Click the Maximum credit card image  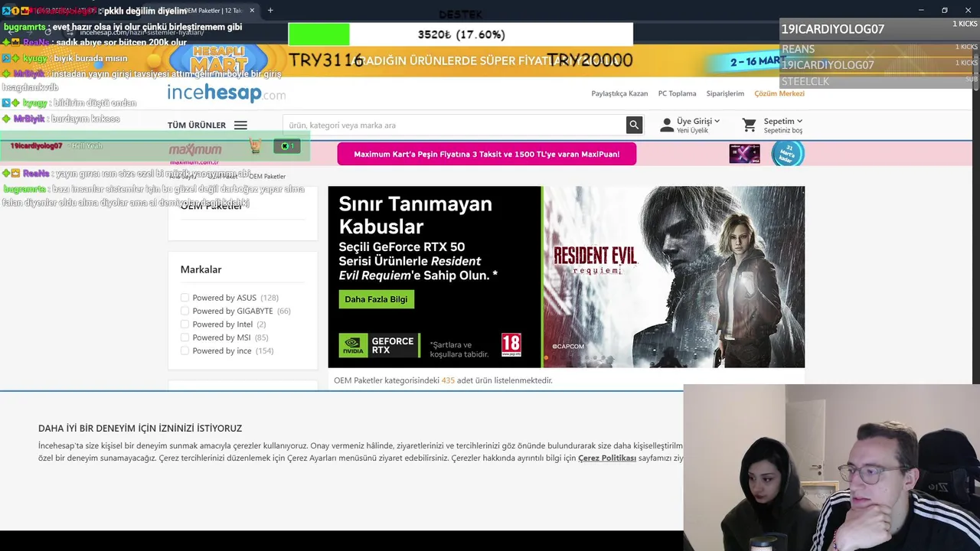(x=744, y=154)
